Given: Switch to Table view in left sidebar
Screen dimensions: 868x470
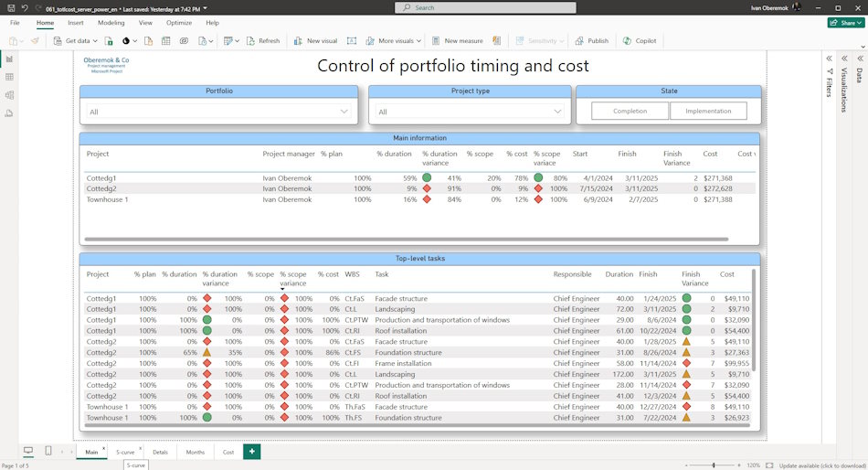Looking at the screenshot, I should tap(9, 77).
